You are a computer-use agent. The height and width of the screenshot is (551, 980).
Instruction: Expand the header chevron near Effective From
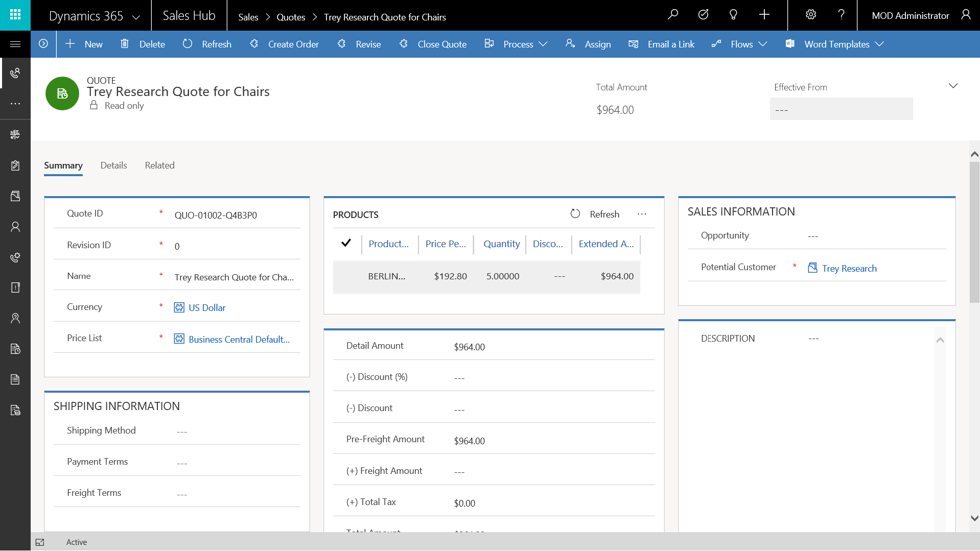coord(953,86)
